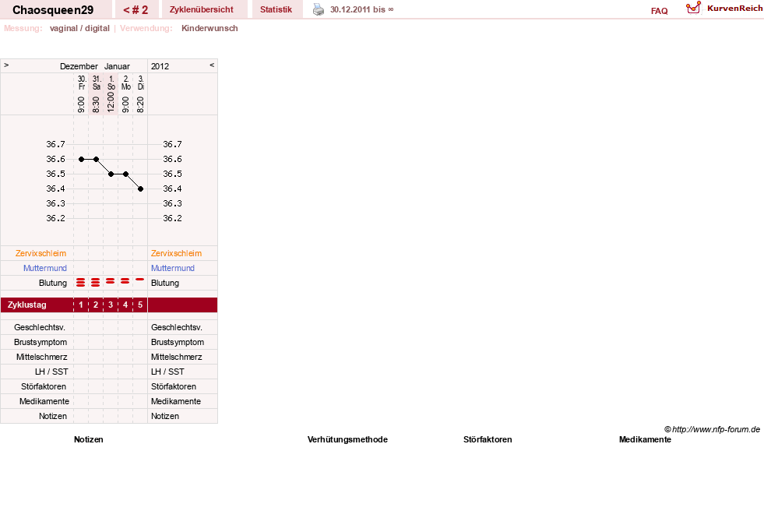
Task: Click the bottom bold 'Notizen' heading
Action: tap(88, 439)
